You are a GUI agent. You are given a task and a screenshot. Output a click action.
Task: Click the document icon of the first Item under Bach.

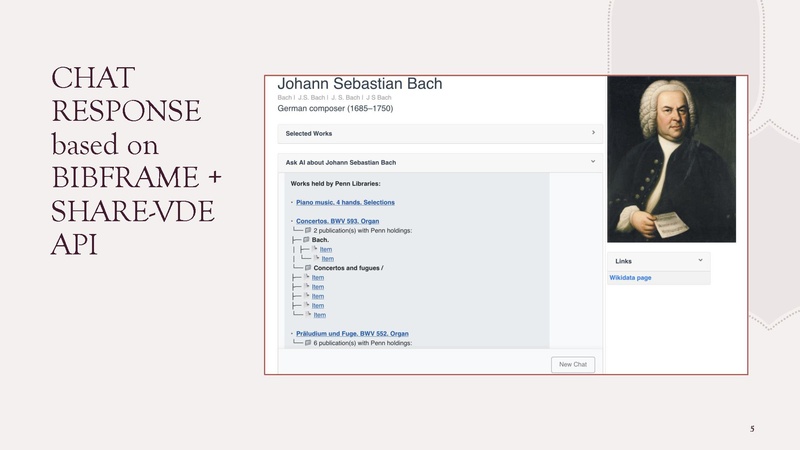point(314,249)
